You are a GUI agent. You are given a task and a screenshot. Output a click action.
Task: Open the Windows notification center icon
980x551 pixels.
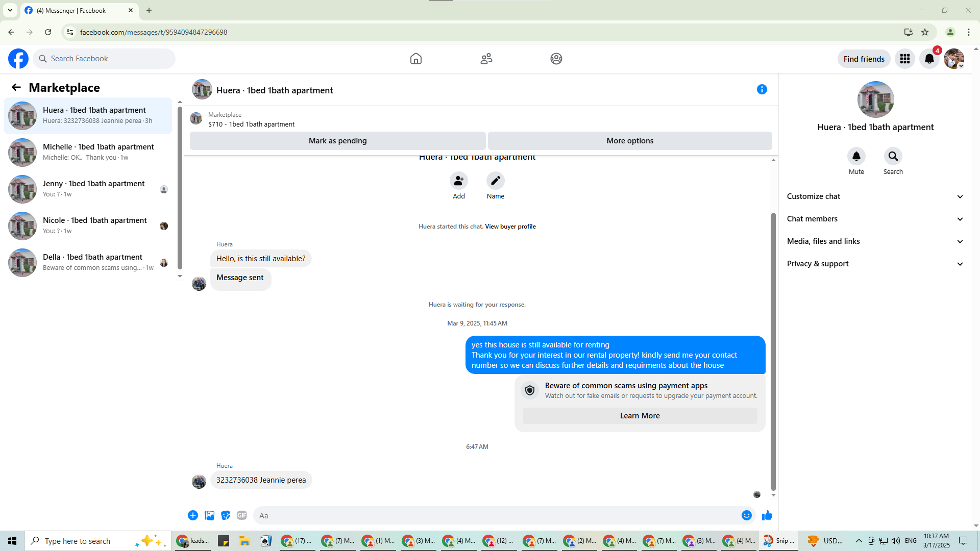[963, 541]
